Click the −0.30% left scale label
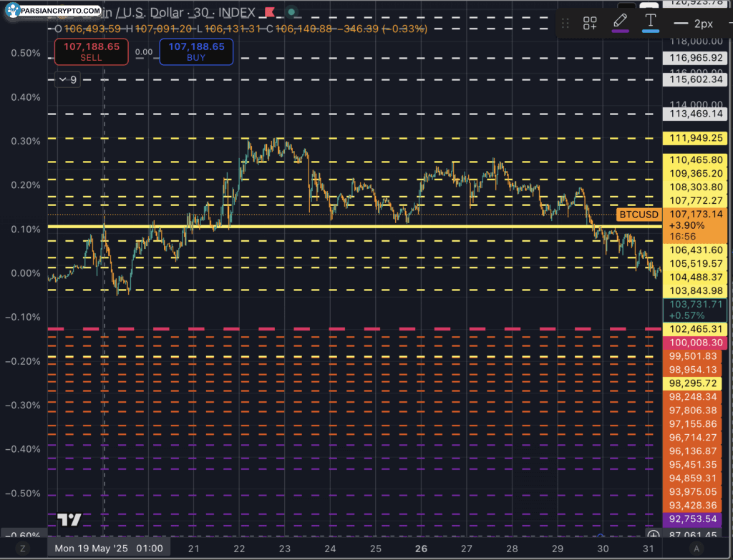This screenshot has height=560, width=733. [24, 406]
